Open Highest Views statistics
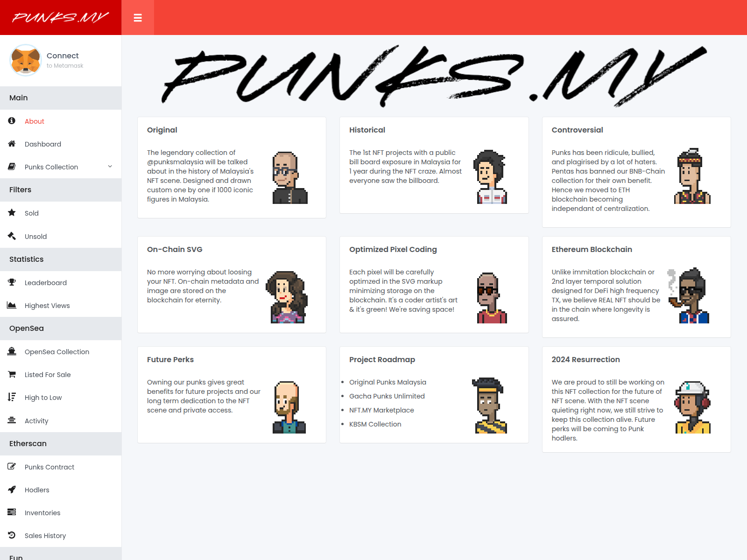The width and height of the screenshot is (747, 560). click(61, 306)
